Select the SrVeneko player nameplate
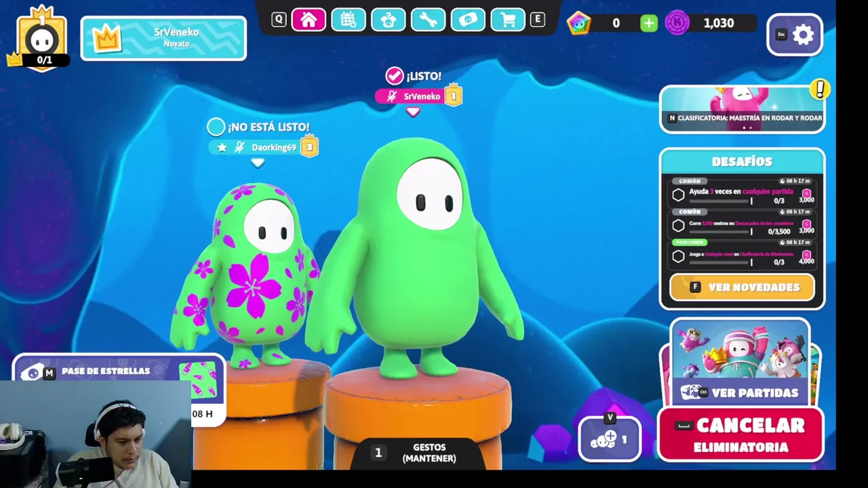 pos(418,96)
